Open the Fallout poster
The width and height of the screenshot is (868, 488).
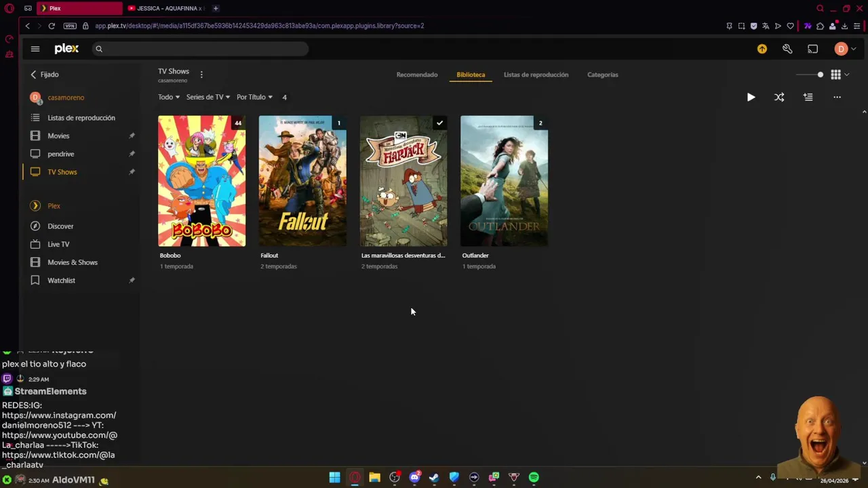tap(302, 181)
